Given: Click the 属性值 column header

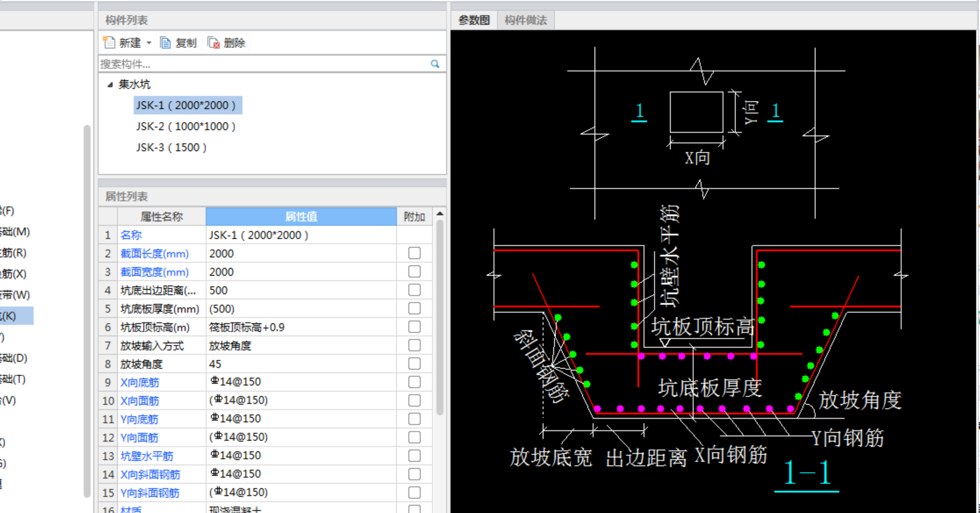Looking at the screenshot, I should point(301,216).
